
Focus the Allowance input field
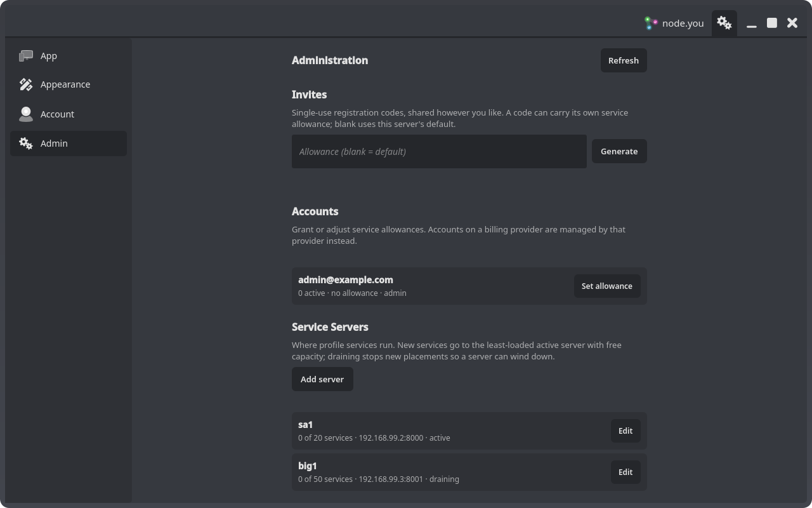point(439,151)
